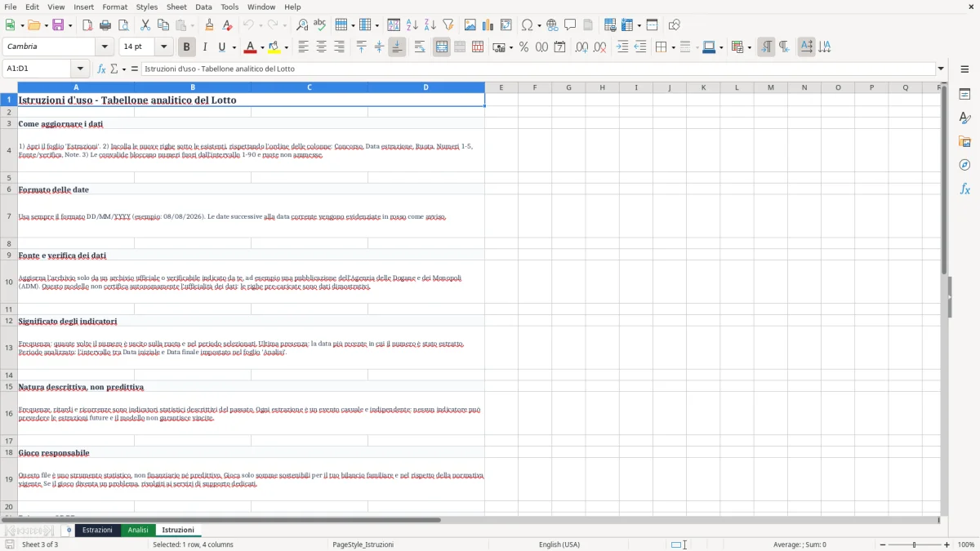Click the Insert Hyperlink icon
980x551 pixels.
552,25
